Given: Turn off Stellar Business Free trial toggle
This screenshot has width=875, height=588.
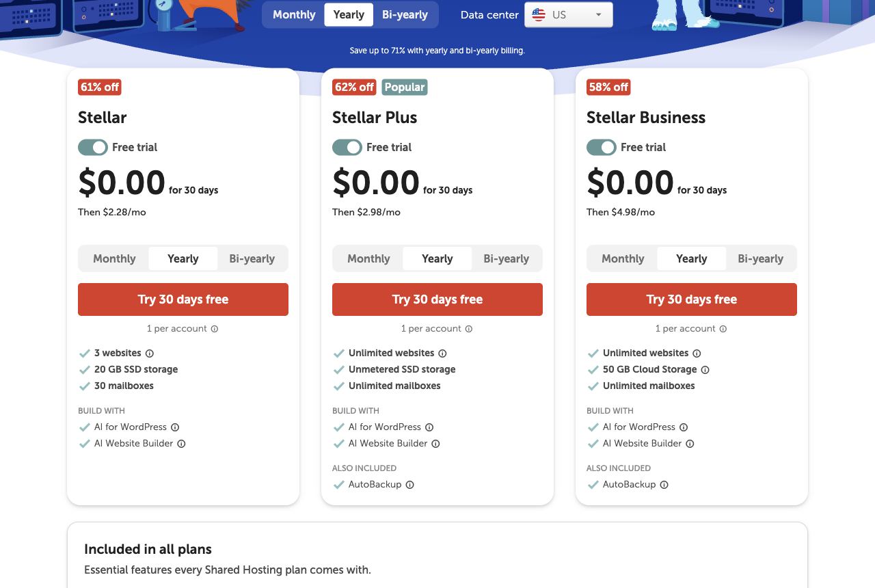Looking at the screenshot, I should click(602, 147).
